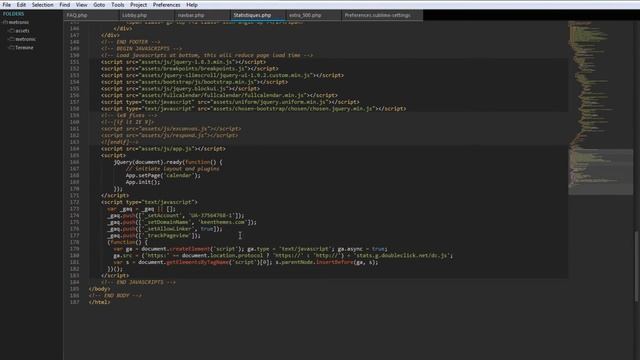This screenshot has width=640, height=360.
Task: Open the View menu
Action: click(x=82, y=5)
